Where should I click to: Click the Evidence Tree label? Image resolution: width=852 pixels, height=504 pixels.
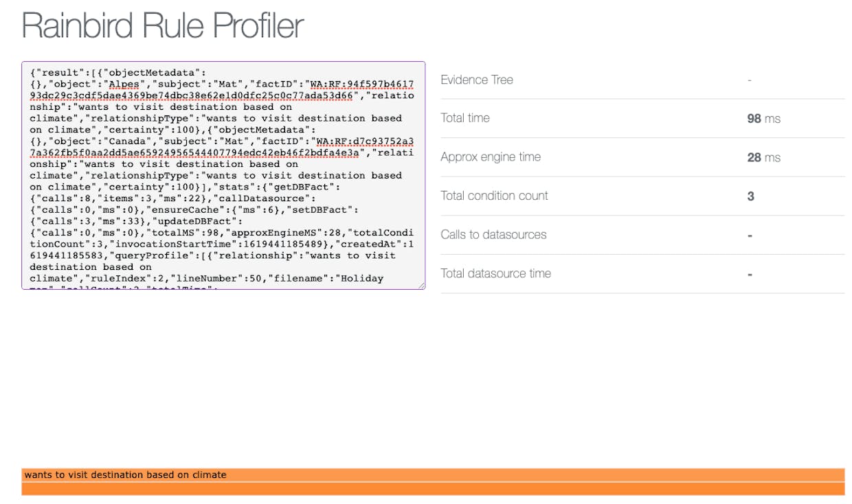(x=477, y=80)
